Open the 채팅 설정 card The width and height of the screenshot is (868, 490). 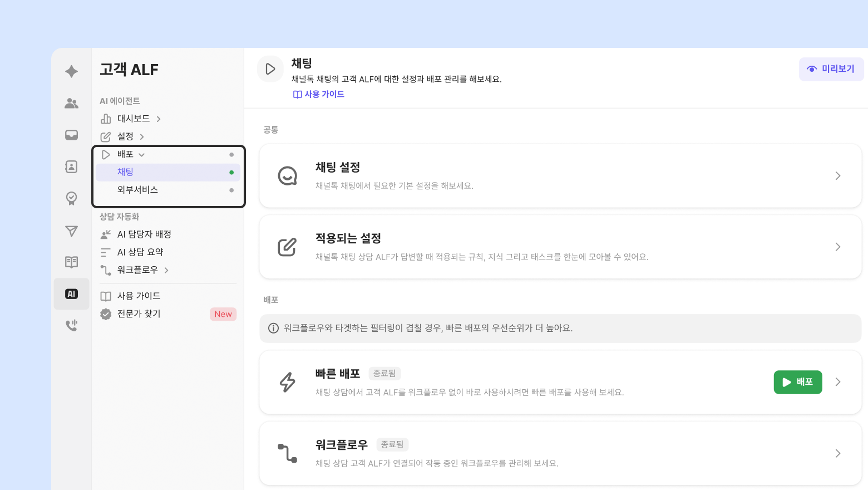coord(560,176)
